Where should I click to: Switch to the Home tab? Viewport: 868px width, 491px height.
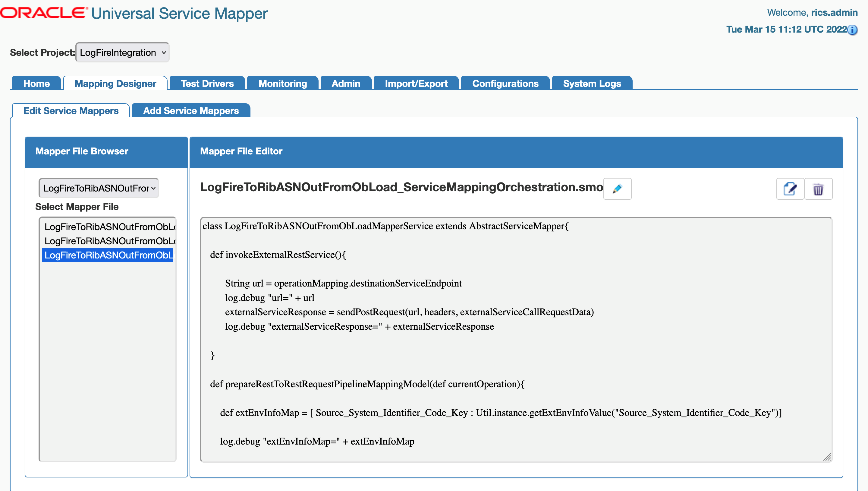point(36,83)
